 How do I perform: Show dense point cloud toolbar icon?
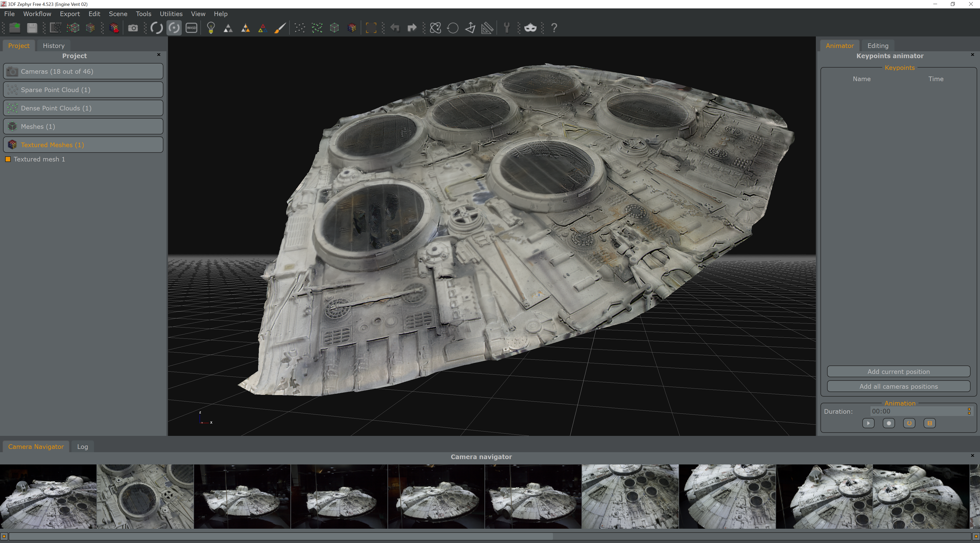pos(317,28)
